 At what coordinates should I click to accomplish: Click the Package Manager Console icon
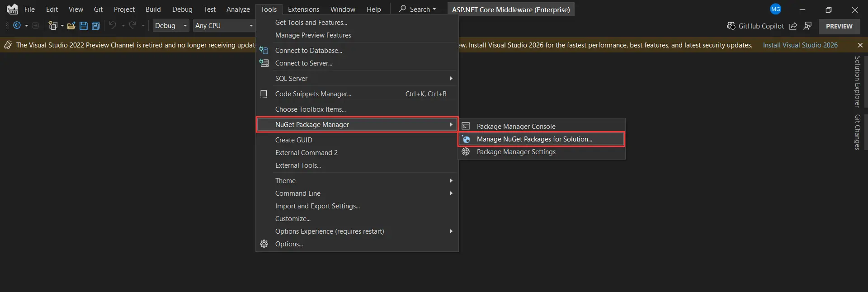pos(466,126)
